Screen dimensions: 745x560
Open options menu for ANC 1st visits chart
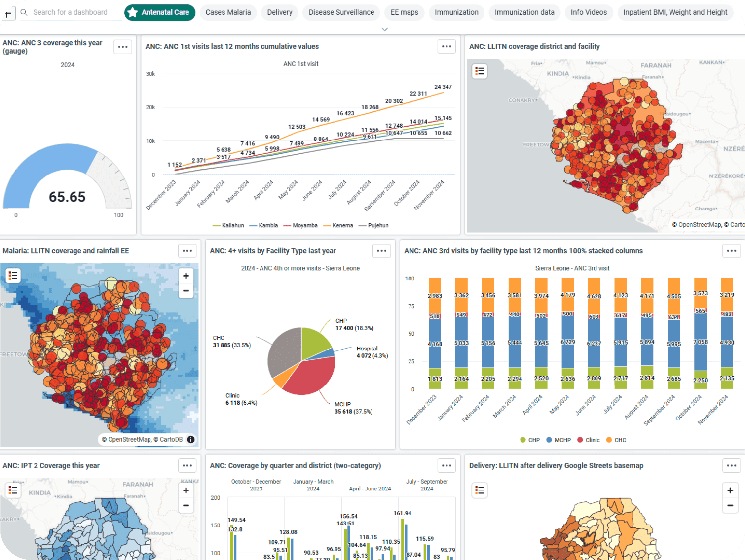pyautogui.click(x=447, y=46)
